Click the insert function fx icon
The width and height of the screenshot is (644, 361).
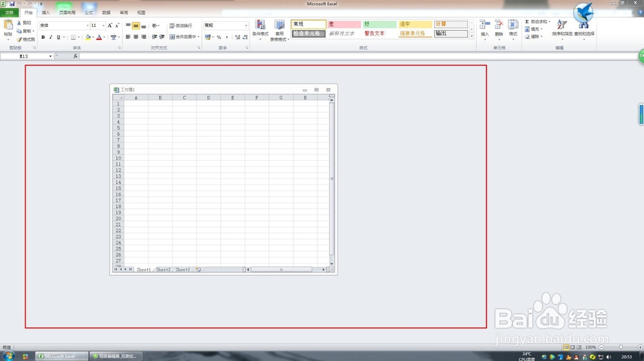pos(75,56)
